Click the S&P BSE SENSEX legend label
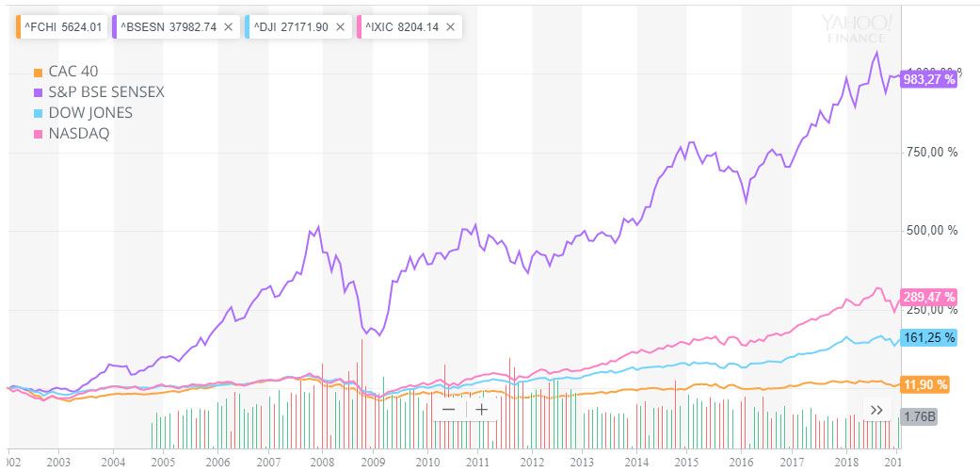980x472 pixels. [106, 92]
